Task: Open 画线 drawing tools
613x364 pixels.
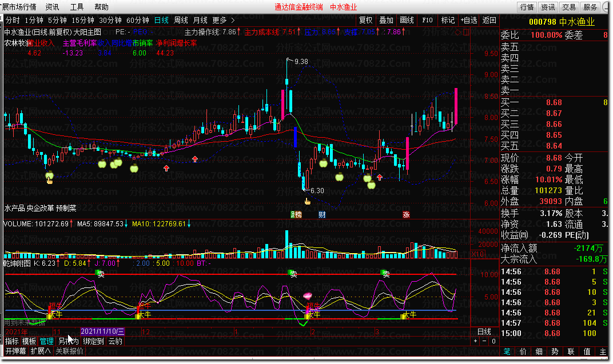Action: point(407,20)
